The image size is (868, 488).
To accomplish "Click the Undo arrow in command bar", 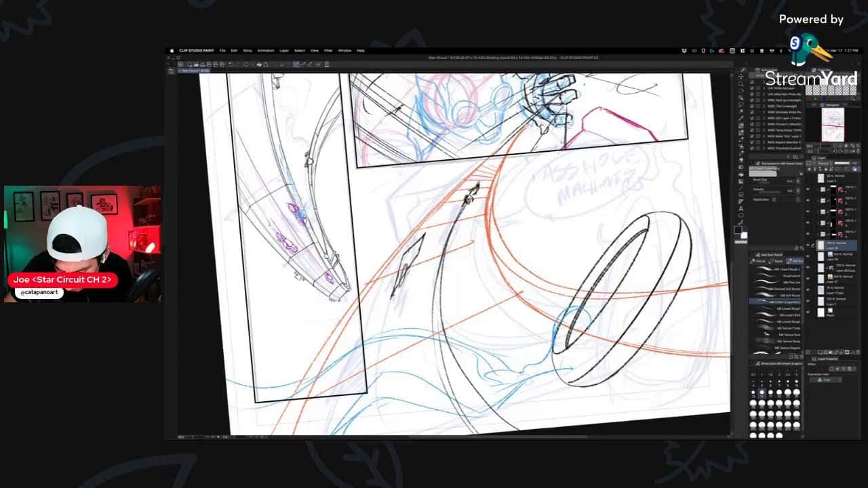I will pos(231,64).
